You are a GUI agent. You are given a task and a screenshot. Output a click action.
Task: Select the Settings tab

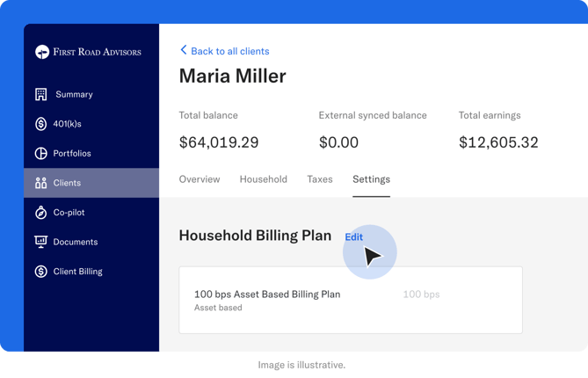click(x=371, y=179)
